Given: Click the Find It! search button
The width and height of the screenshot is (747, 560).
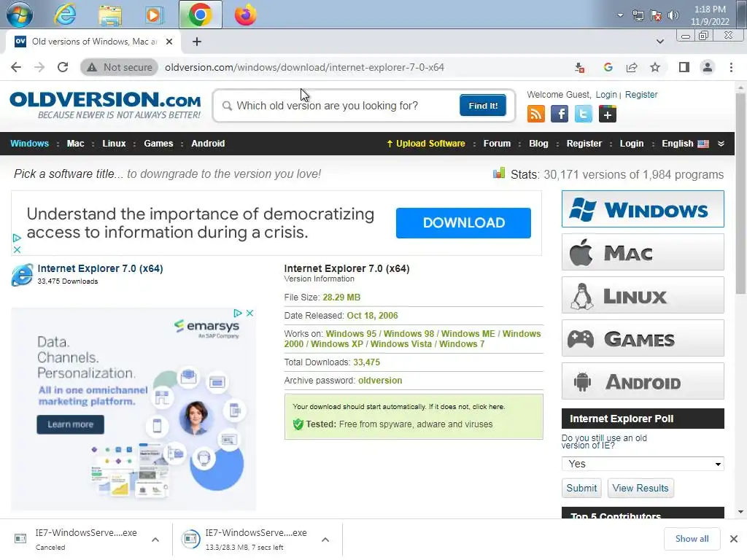Looking at the screenshot, I should tap(483, 105).
